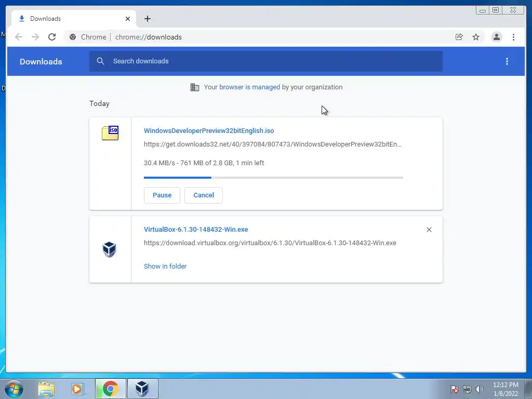Open WindowsDeveloperPreview32bitEnglish.iso file link
The width and height of the screenshot is (532, 399).
(x=209, y=130)
